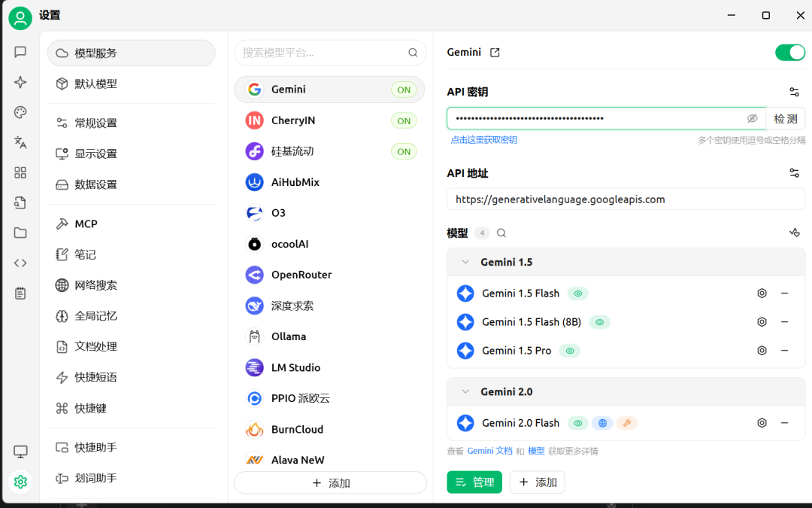Open 快捷助手 settings section
Viewport: 812px width, 508px height.
[132, 447]
